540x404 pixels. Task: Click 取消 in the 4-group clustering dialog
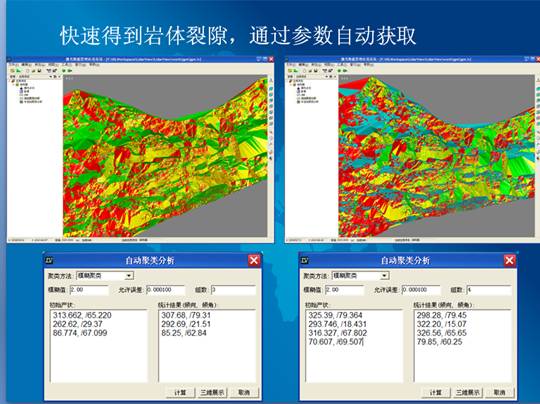500,392
